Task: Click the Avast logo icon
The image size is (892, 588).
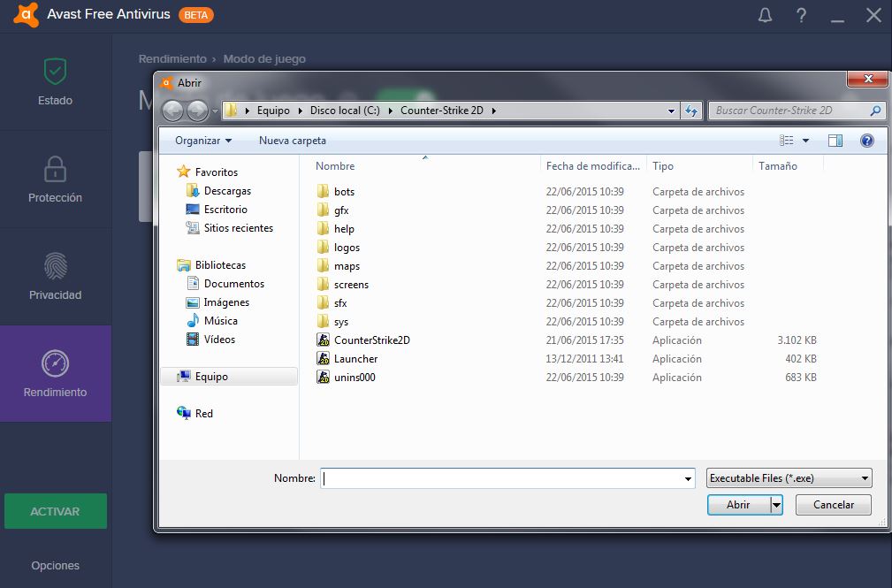Action: [x=27, y=14]
